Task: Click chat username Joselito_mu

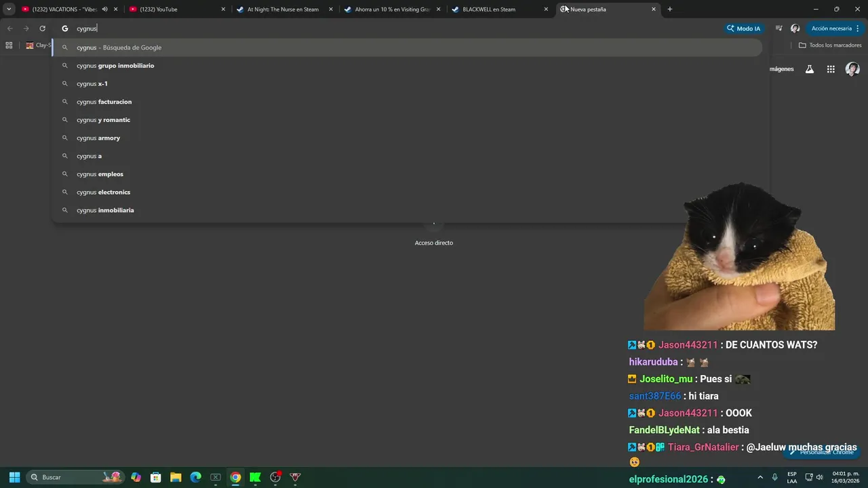Action: click(x=666, y=379)
